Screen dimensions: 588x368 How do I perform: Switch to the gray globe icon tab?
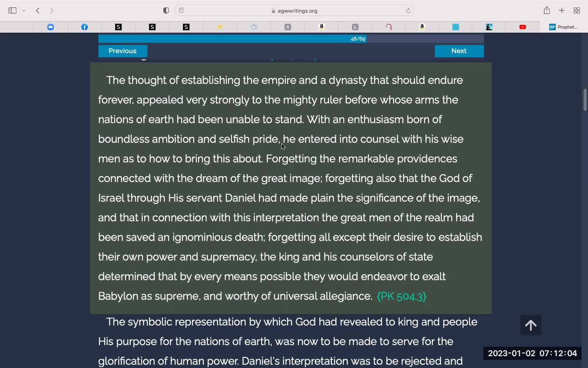click(x=254, y=27)
